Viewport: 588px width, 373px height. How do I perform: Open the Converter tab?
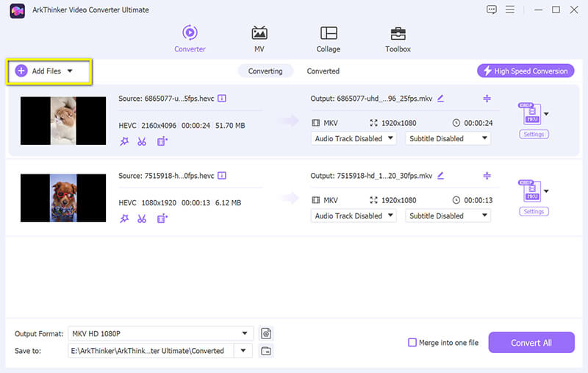(190, 39)
